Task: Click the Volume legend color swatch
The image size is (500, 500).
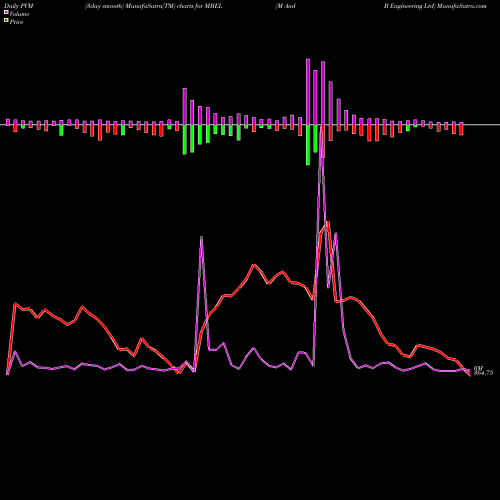Action: pyautogui.click(x=6, y=12)
